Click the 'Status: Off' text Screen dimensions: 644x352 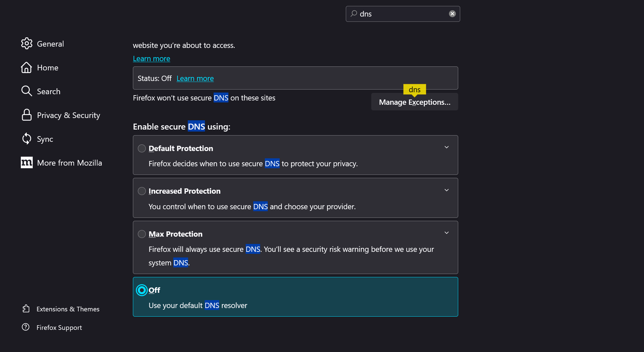[155, 78]
